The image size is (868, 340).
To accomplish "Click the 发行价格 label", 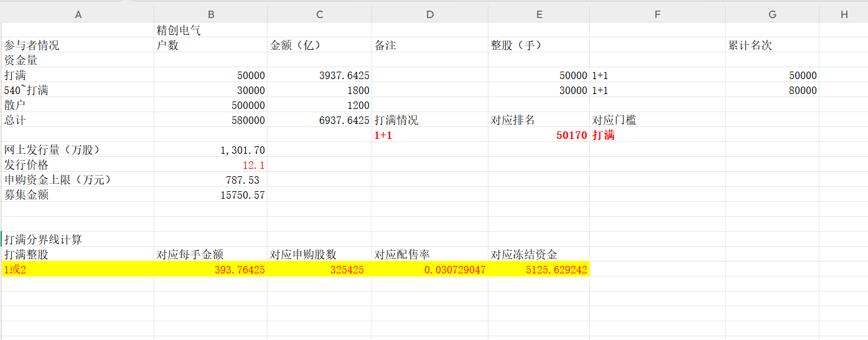I will click(x=78, y=164).
